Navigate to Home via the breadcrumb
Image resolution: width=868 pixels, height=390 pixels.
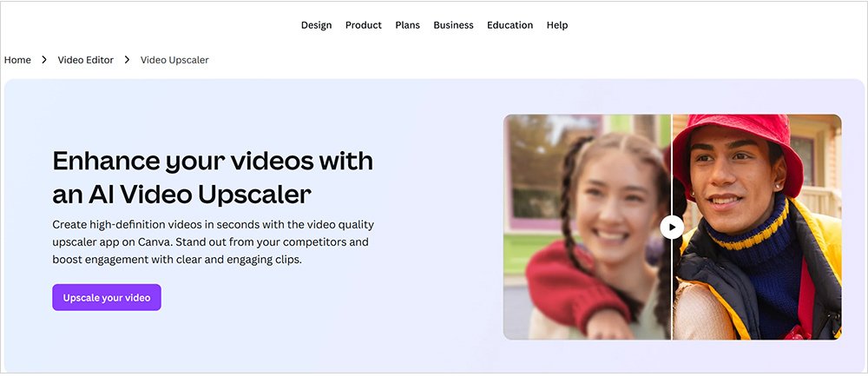(17, 60)
